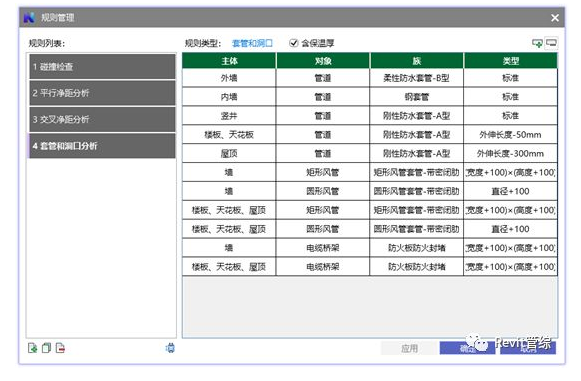Click the delete rule icon with red minus
The image size is (581, 381).
point(60,348)
